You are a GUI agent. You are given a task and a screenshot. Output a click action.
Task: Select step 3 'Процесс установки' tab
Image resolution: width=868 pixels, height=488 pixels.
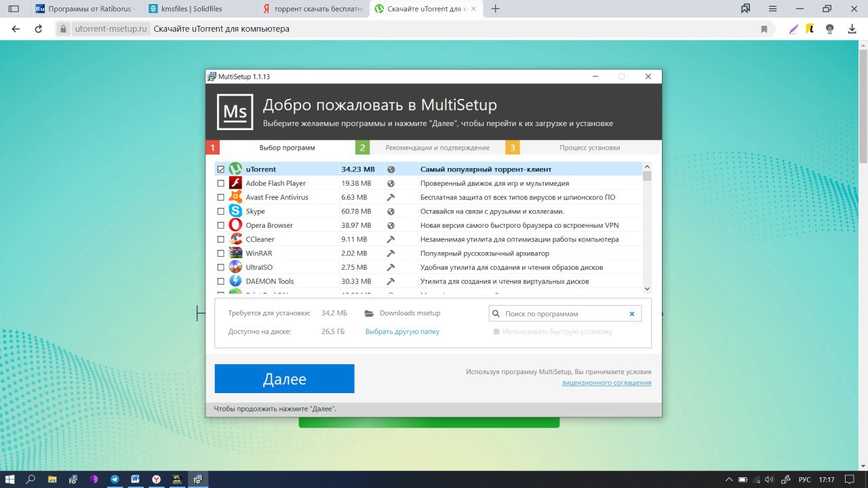coord(583,147)
